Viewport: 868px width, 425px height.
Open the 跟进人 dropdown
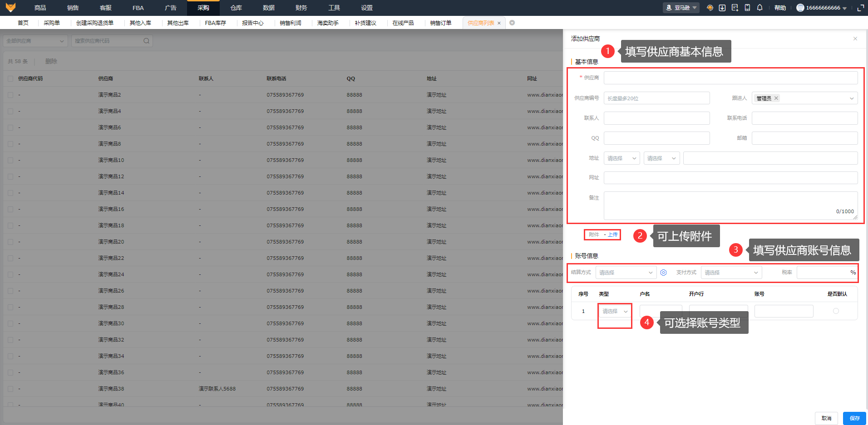(x=804, y=98)
